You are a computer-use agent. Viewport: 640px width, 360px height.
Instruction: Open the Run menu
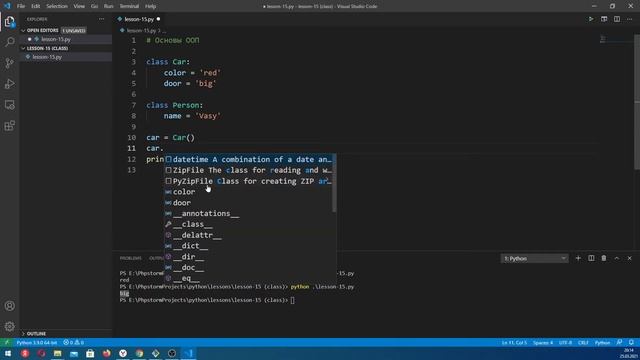(108, 6)
